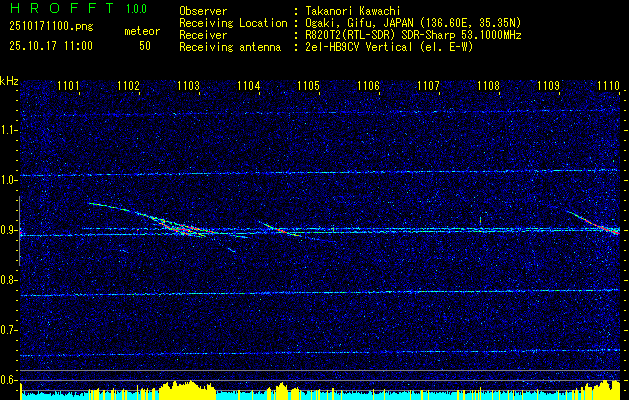
Task: Click the 0.9 kHz axis label
Action: tap(8, 230)
